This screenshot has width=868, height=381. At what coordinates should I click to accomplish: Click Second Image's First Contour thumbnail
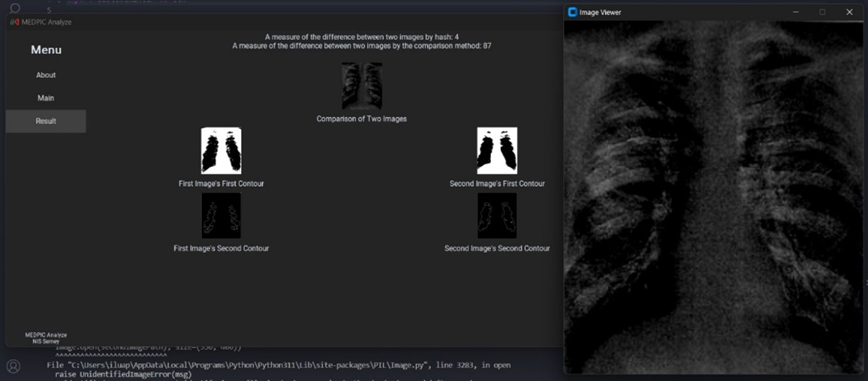pos(497,151)
